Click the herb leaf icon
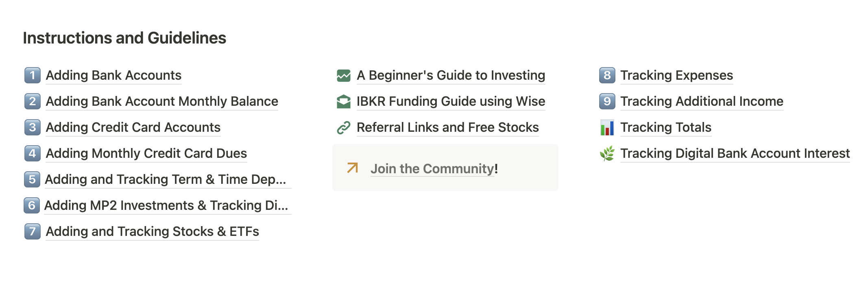This screenshot has height=292, width=868. (607, 153)
